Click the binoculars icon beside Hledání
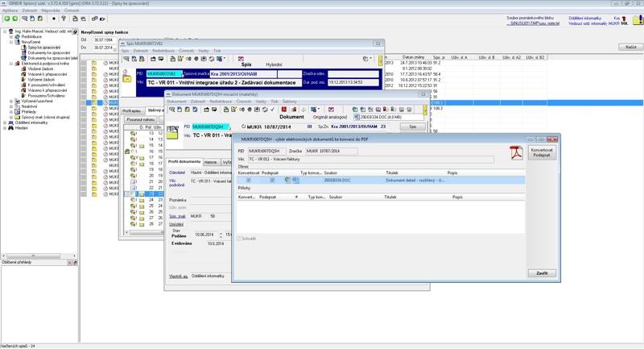644x349 pixels. 10,127
